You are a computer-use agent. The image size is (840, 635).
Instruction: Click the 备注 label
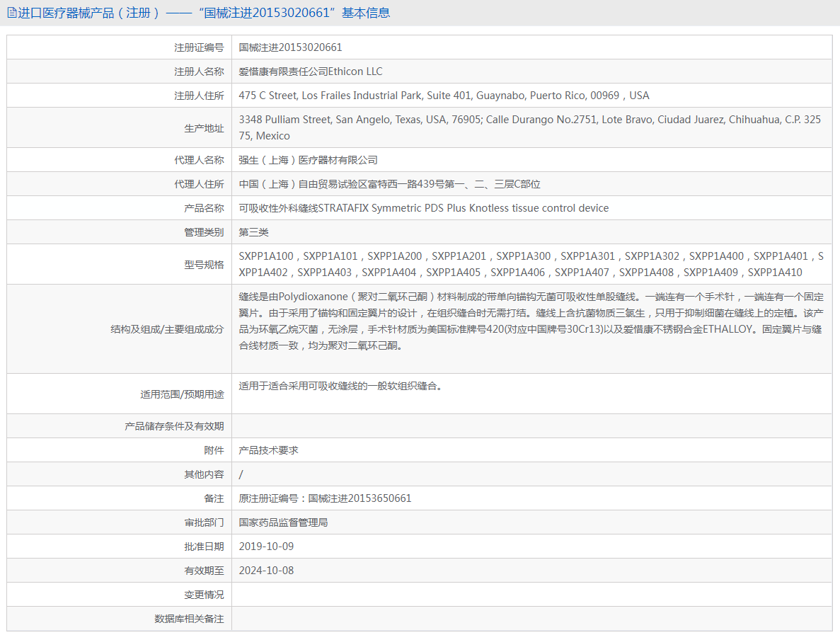pos(214,499)
